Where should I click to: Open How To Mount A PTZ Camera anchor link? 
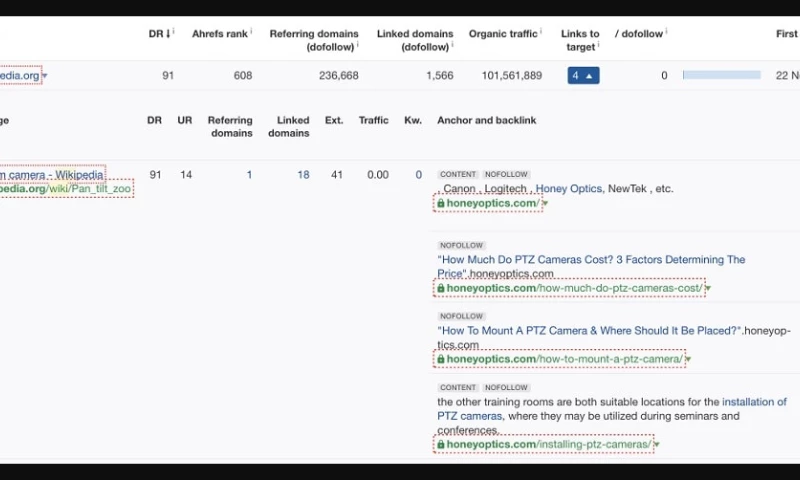[x=589, y=331]
